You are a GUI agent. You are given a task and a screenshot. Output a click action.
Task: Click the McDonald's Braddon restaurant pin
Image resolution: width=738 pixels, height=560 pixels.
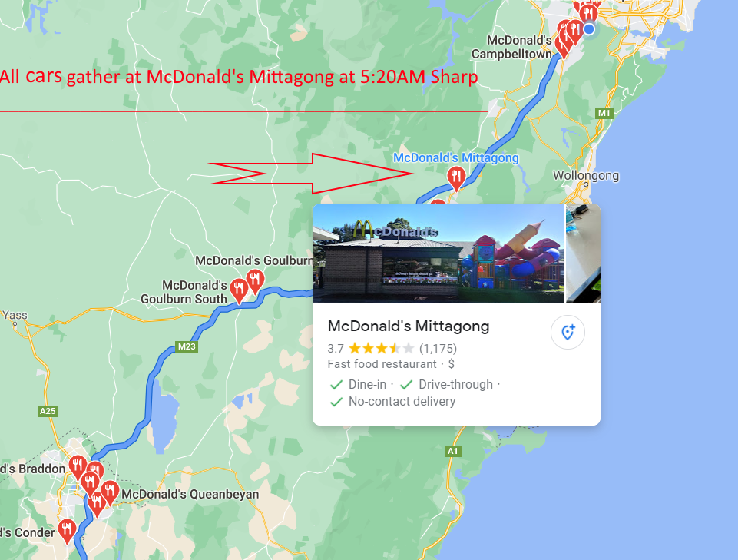(78, 466)
